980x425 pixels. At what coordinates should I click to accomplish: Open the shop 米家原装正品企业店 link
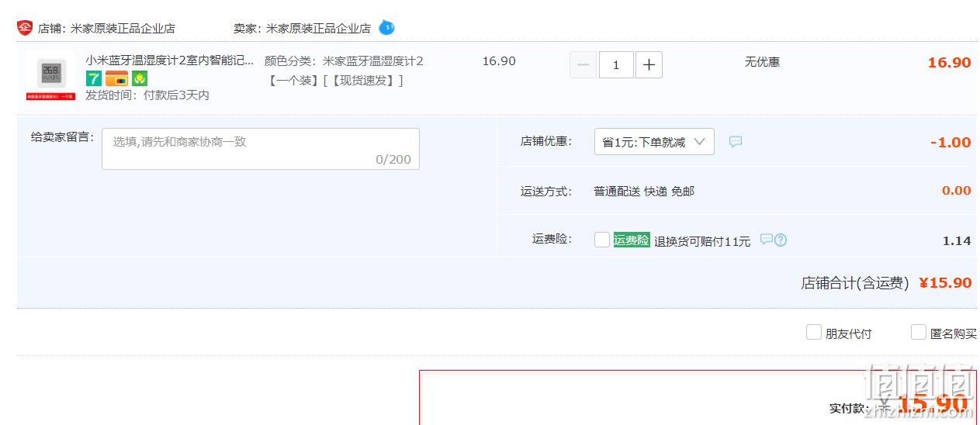(x=123, y=28)
